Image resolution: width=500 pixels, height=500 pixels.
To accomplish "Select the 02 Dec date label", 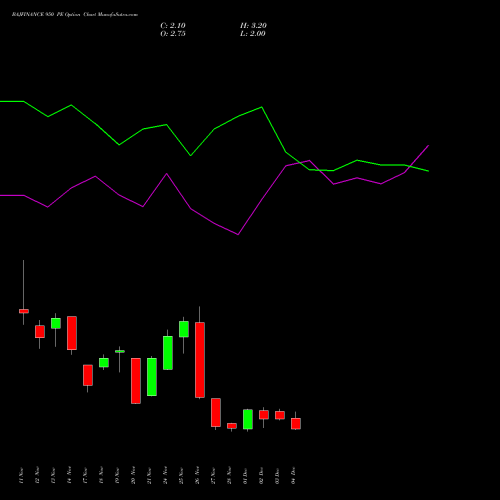I will 261,476.
